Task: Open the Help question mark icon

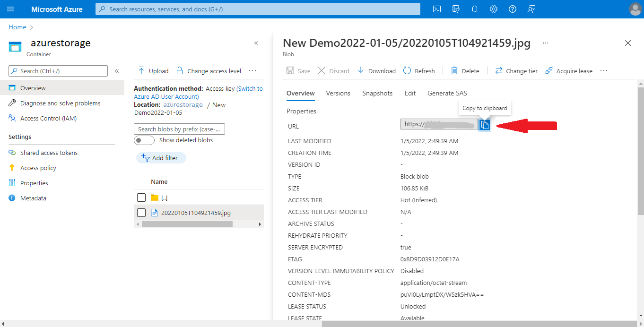Action: [x=513, y=9]
